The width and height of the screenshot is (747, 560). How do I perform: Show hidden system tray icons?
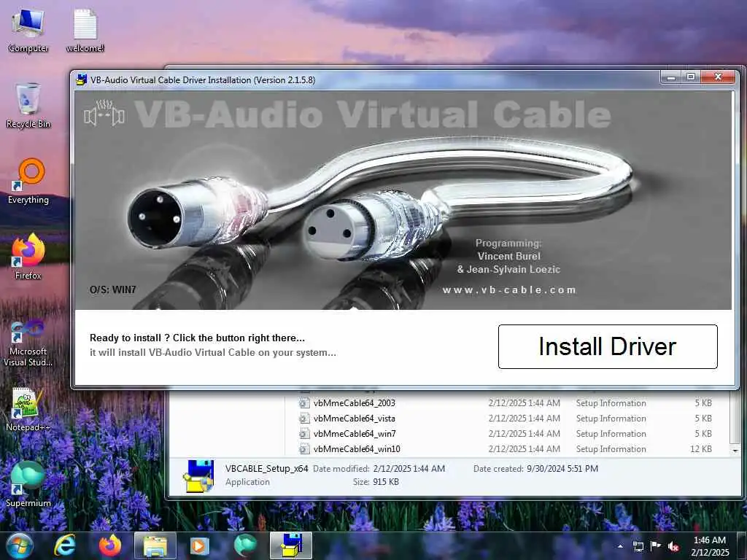[x=620, y=546]
